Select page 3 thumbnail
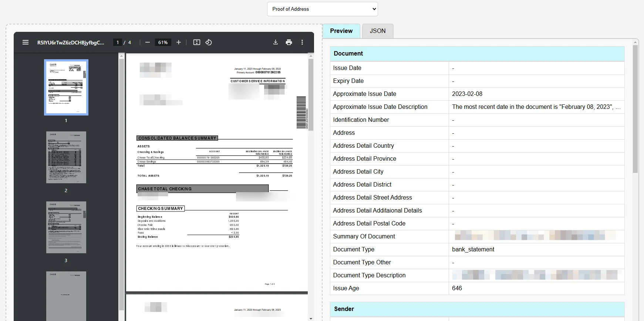This screenshot has height=321, width=644. pos(66,227)
